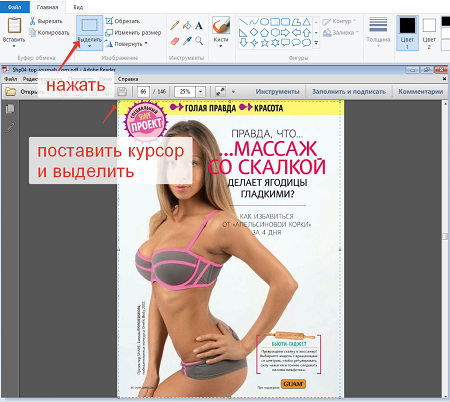Open Adobe Reader Справка menu
This screenshot has width=450, height=402.
(x=128, y=79)
